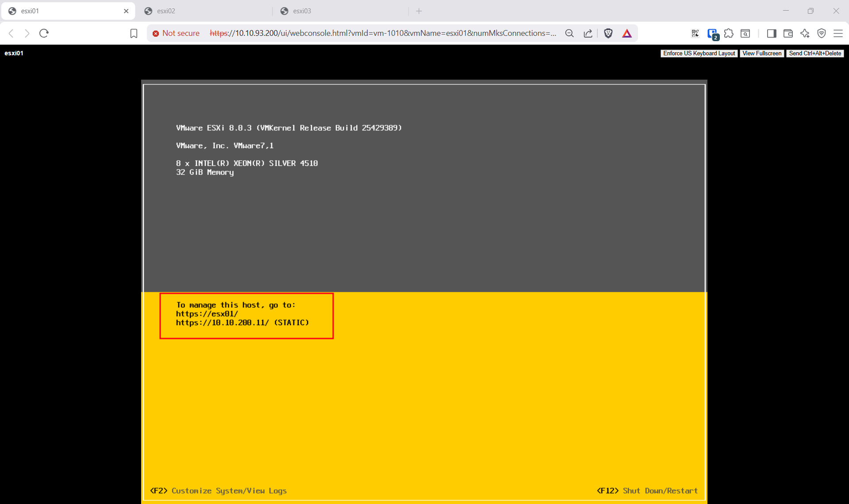Open Brave Shields panel
The height and width of the screenshot is (504, 849).
pyautogui.click(x=608, y=33)
